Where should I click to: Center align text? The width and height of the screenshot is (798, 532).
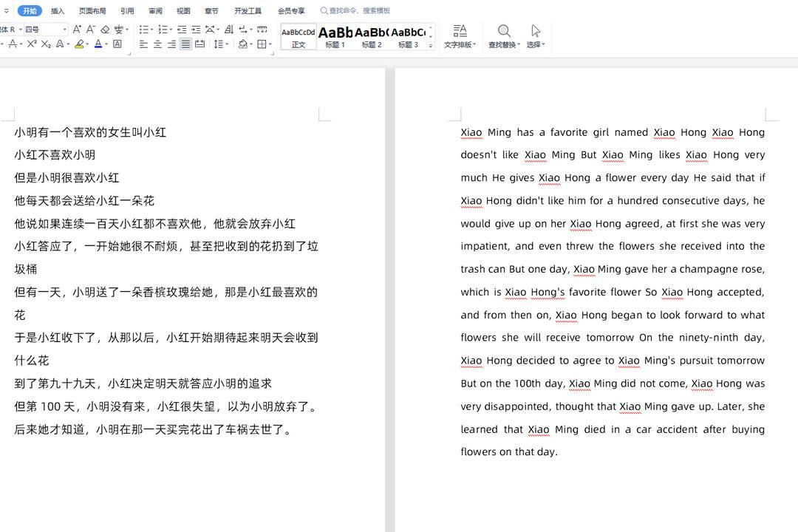point(158,44)
